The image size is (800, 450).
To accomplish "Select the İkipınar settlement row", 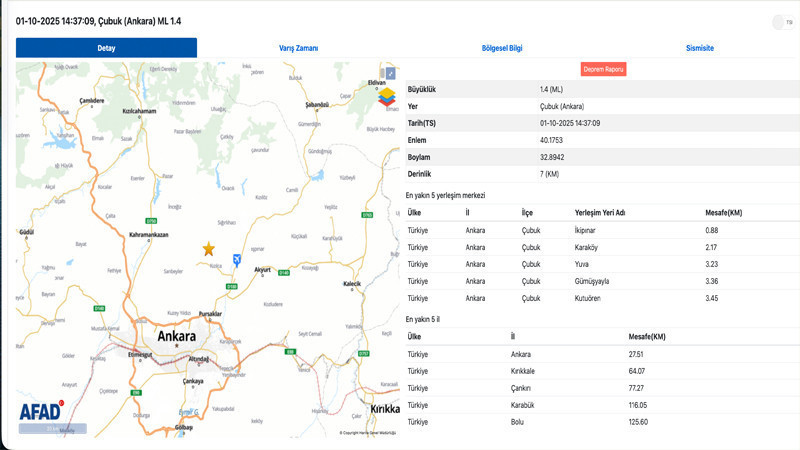I will [600, 230].
